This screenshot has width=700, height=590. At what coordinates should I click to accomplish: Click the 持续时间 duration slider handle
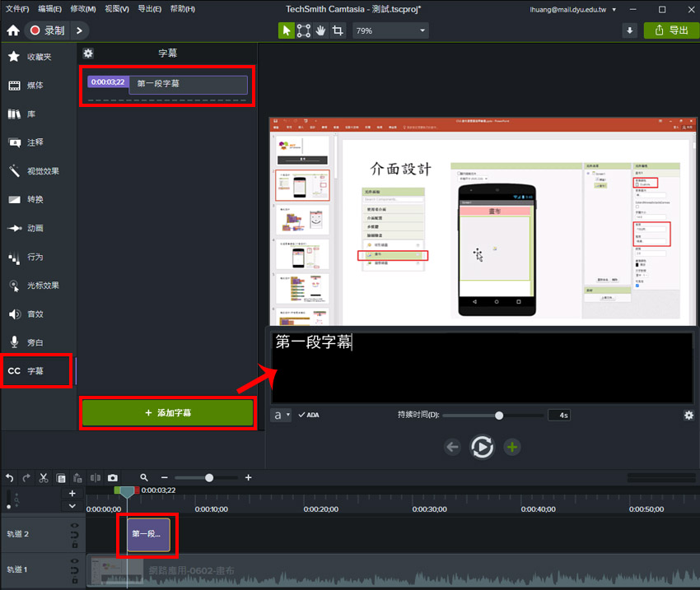(499, 416)
